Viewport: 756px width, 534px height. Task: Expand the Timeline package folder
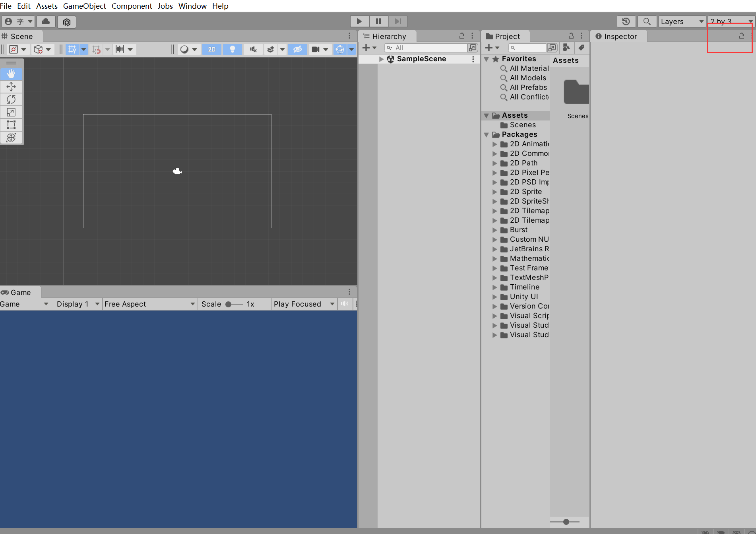tap(495, 287)
